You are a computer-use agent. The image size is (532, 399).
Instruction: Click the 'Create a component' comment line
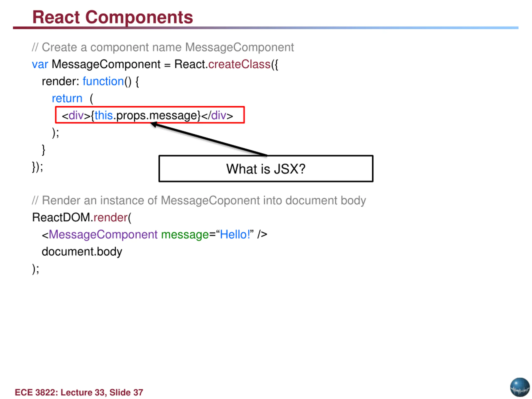click(x=163, y=47)
